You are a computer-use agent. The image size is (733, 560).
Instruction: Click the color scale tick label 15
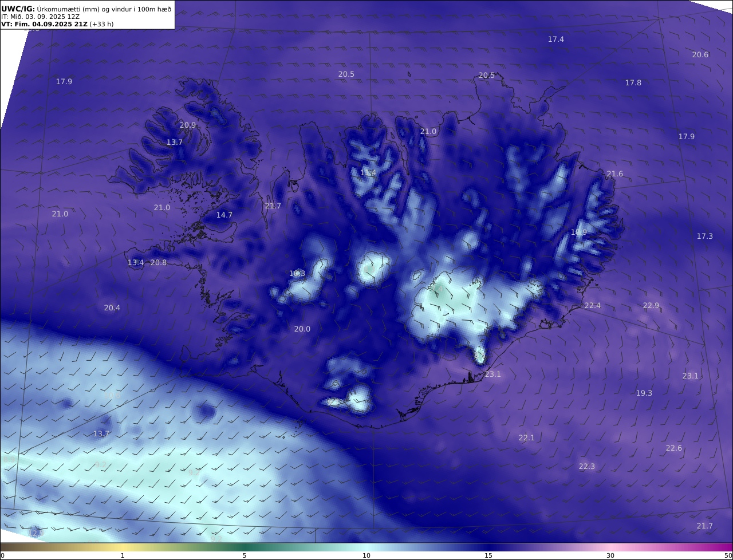(488, 555)
